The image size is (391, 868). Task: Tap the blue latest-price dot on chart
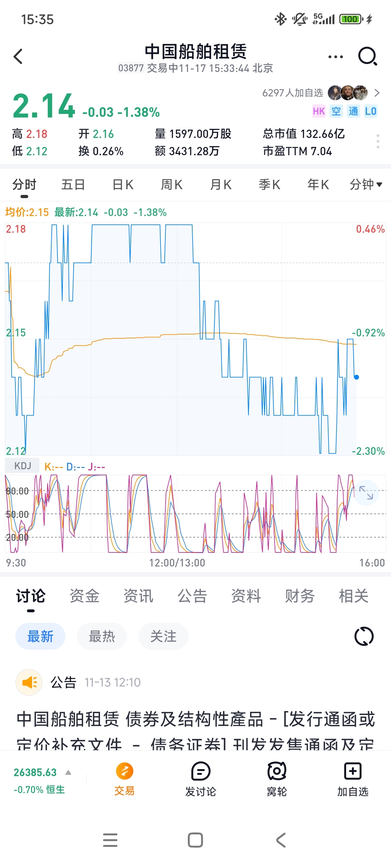pos(356,377)
